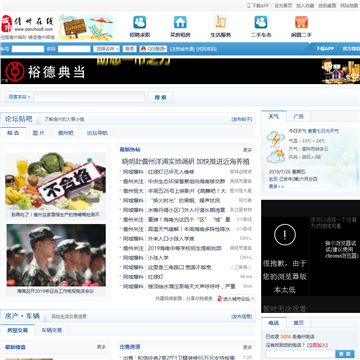
Task: Click the red icon beside 进入城市论坛
Action: pos(219,299)
